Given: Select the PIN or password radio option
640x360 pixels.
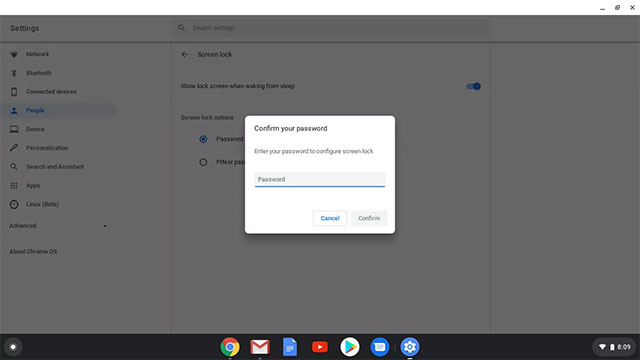Looking at the screenshot, I should coord(203,162).
